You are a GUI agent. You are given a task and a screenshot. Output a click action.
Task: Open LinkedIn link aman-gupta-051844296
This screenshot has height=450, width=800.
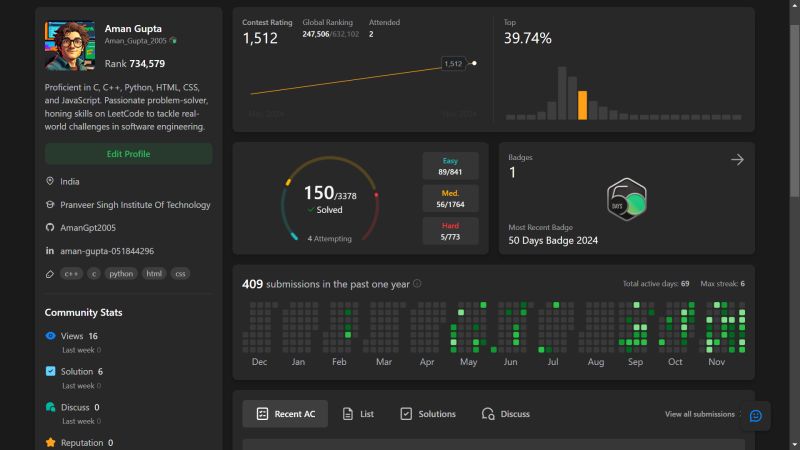coord(107,251)
